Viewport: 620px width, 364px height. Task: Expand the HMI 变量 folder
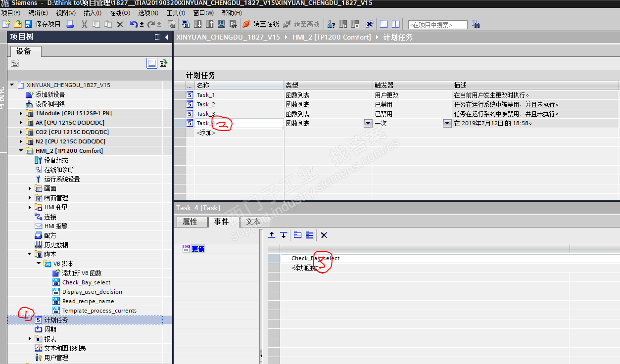[x=30, y=207]
